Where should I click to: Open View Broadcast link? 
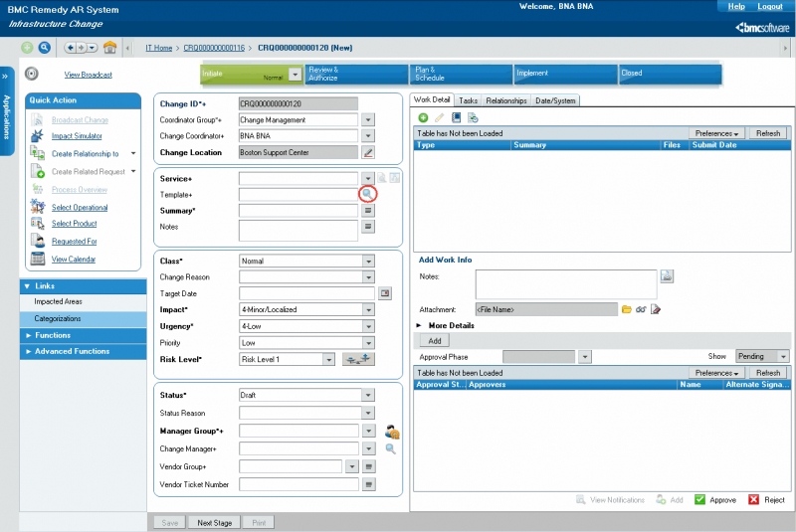[88, 75]
